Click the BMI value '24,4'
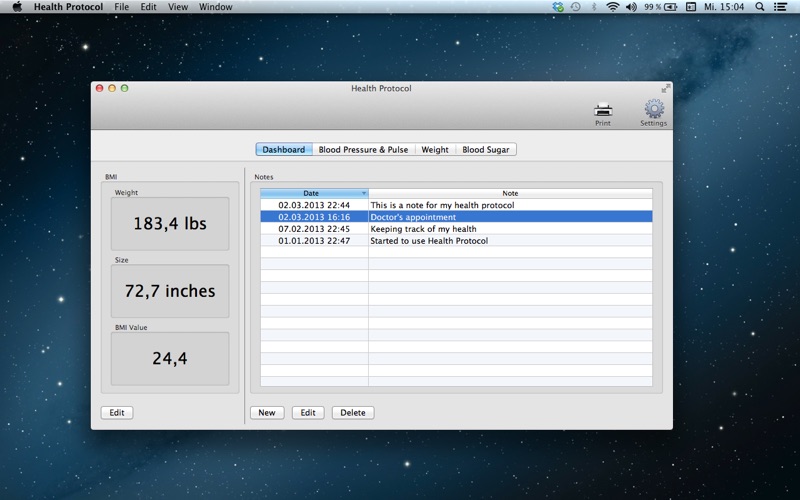Screen dimensions: 800x500 (x=170, y=358)
